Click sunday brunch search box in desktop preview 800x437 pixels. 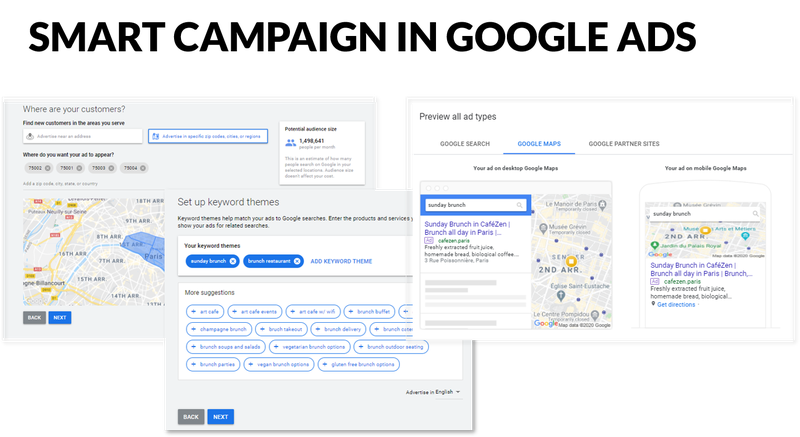pos(475,205)
